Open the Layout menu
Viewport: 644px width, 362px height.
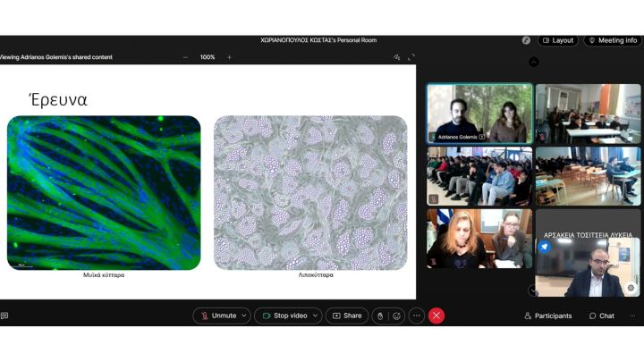pyautogui.click(x=557, y=40)
